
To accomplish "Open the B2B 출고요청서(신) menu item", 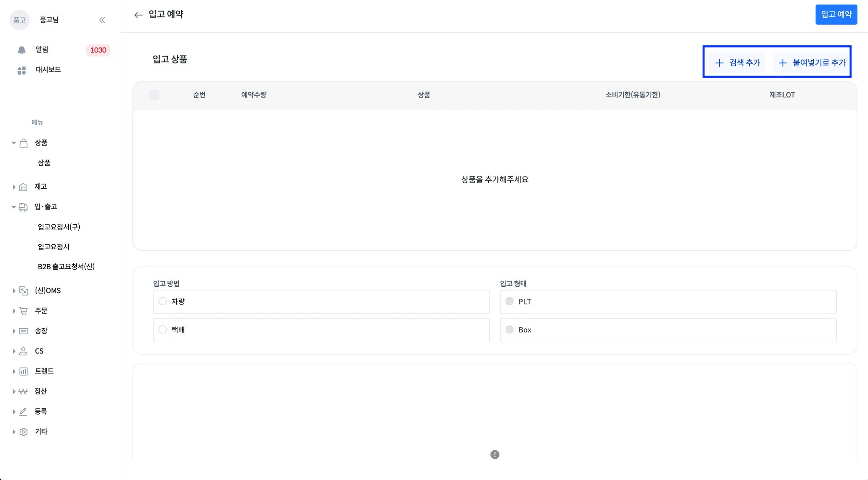I will [x=66, y=267].
